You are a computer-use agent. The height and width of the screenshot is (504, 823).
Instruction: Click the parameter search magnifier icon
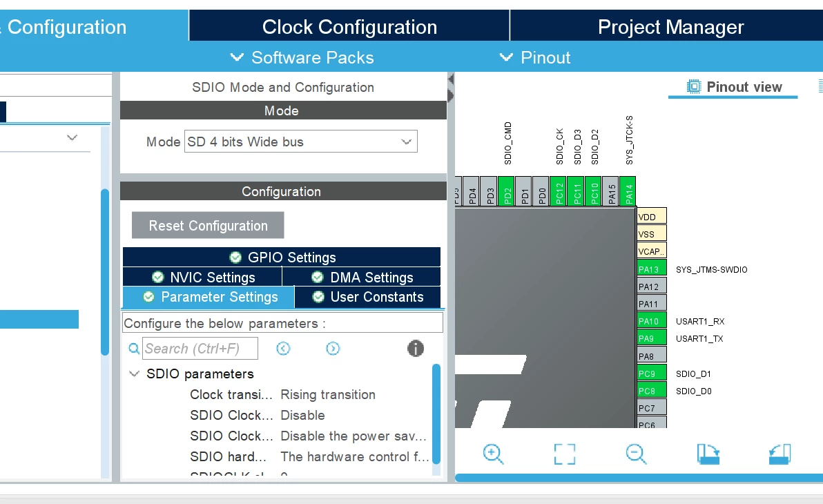pyautogui.click(x=134, y=349)
